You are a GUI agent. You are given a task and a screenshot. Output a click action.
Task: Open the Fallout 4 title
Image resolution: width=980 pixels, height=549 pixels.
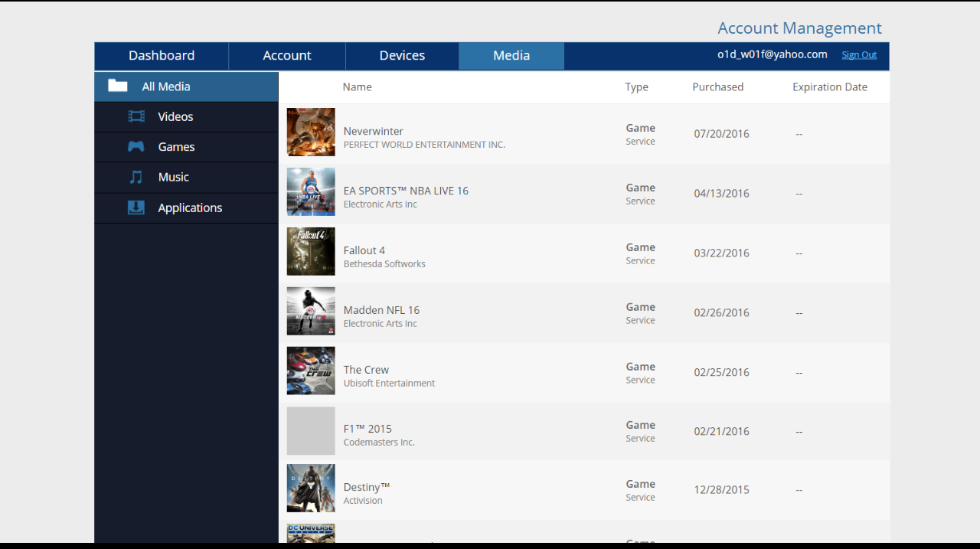point(364,250)
